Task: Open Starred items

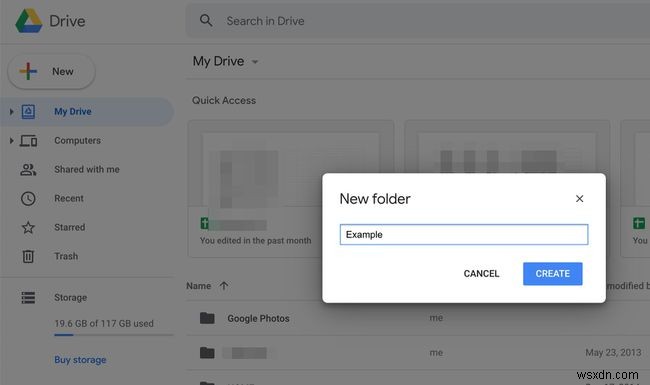Action: (70, 227)
